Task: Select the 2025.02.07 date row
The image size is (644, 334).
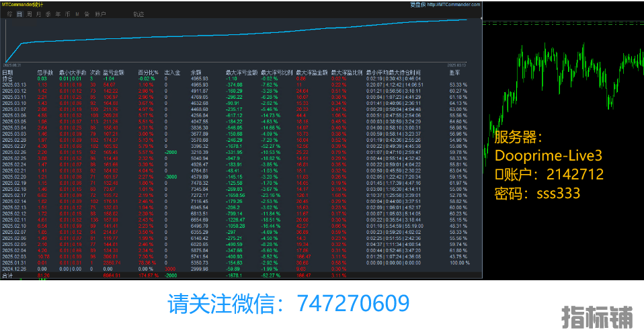Action: [241, 232]
